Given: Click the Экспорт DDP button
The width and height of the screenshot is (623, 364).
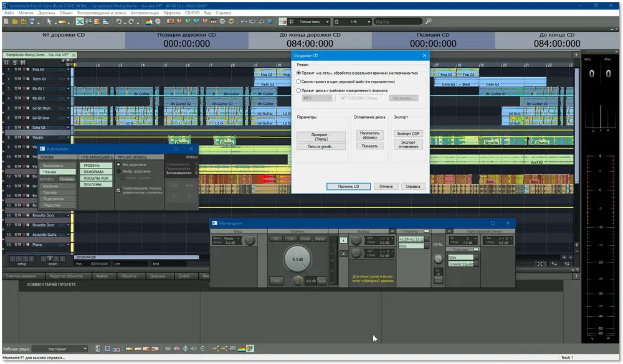Looking at the screenshot, I should point(408,134).
